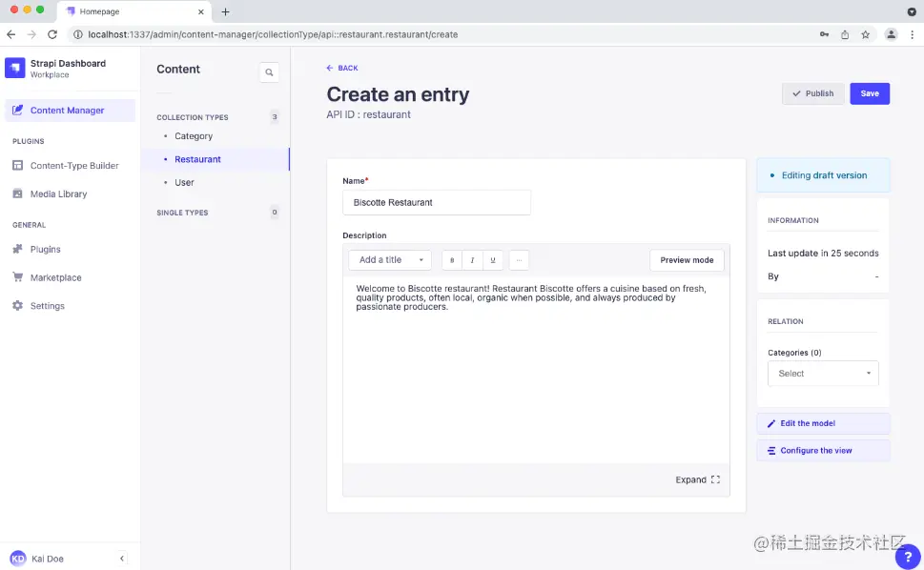Toggle italic formatting in editor
The height and width of the screenshot is (570, 924).
coord(472,260)
